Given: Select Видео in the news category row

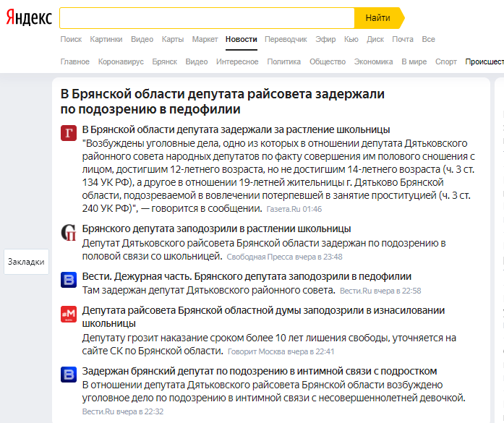Looking at the screenshot, I should point(197,61).
